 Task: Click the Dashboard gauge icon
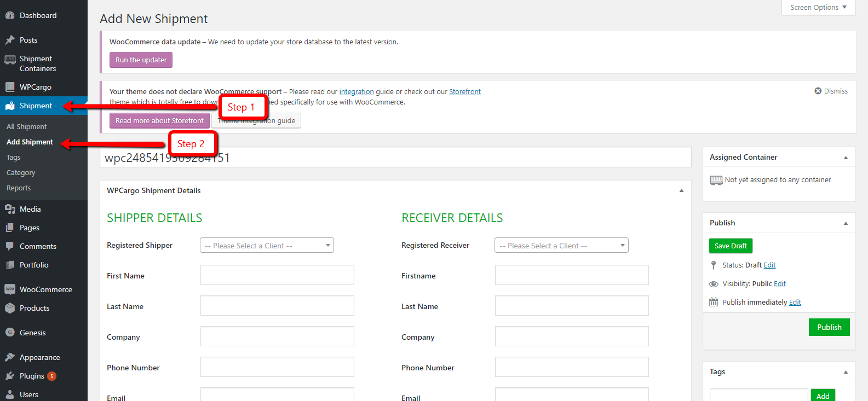(10, 15)
